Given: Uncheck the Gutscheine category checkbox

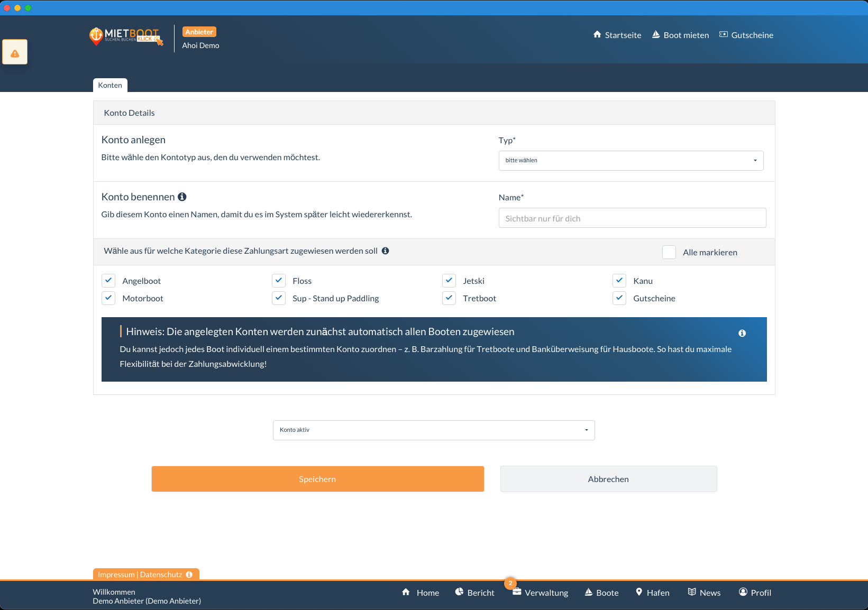Looking at the screenshot, I should 619,298.
